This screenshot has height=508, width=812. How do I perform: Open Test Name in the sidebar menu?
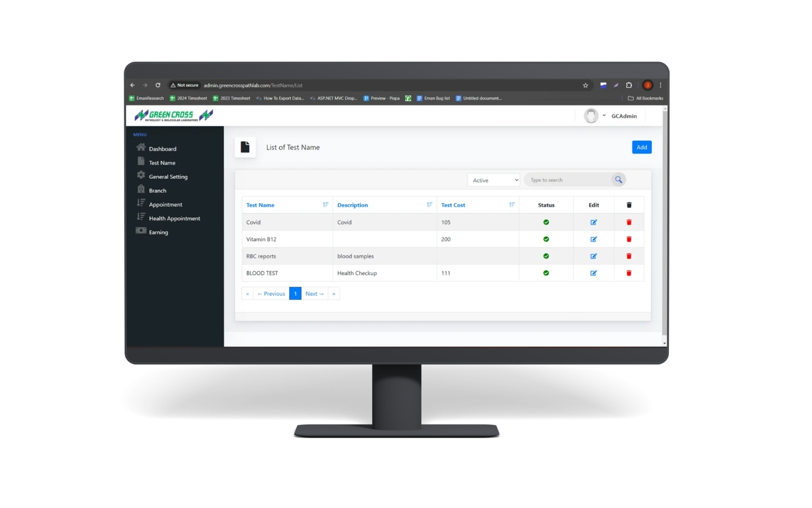click(x=162, y=163)
